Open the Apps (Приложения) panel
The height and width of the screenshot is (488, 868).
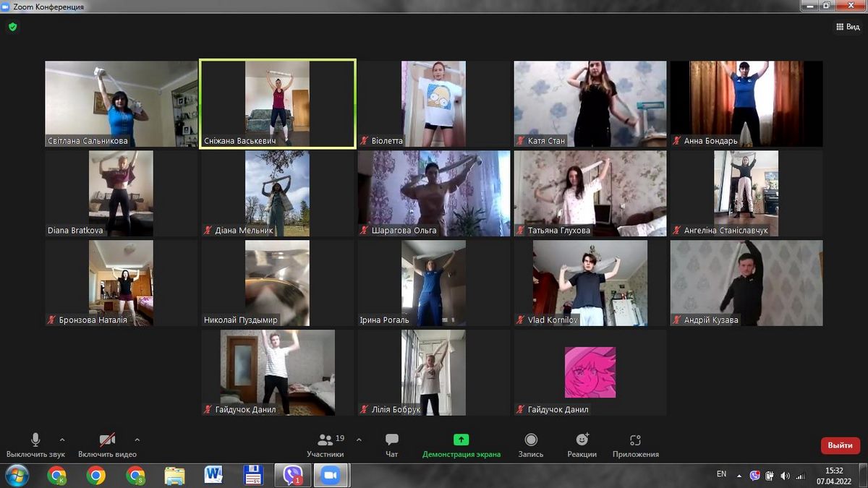(x=635, y=445)
